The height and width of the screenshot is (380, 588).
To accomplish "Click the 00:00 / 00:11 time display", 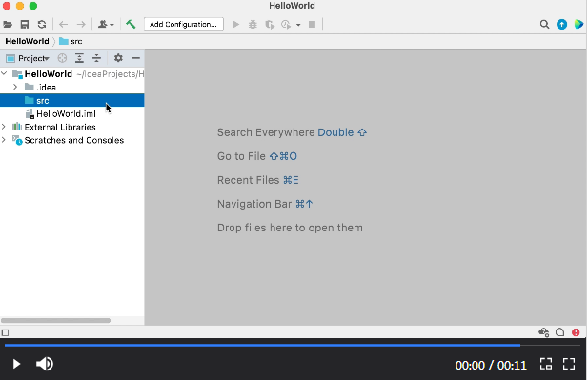I will (491, 365).
